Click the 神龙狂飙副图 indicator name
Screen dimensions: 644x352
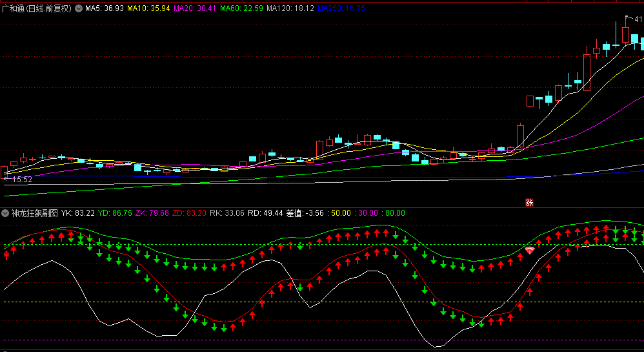pos(34,212)
